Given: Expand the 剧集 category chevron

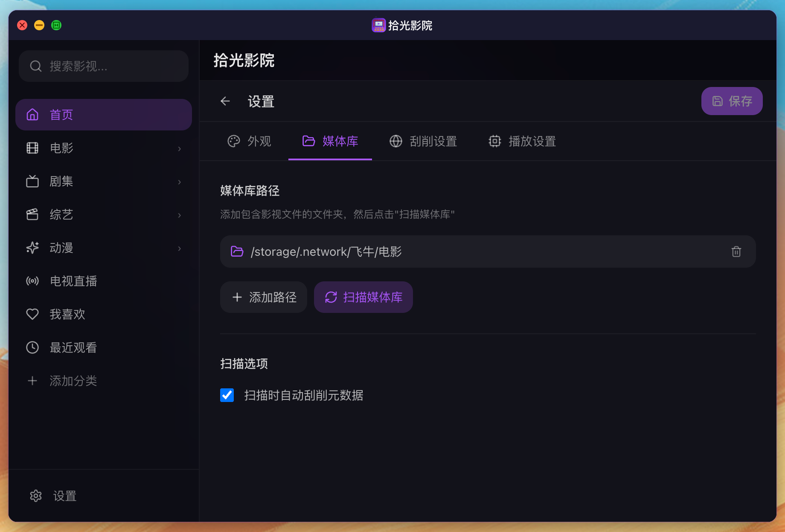Looking at the screenshot, I should coord(180,182).
